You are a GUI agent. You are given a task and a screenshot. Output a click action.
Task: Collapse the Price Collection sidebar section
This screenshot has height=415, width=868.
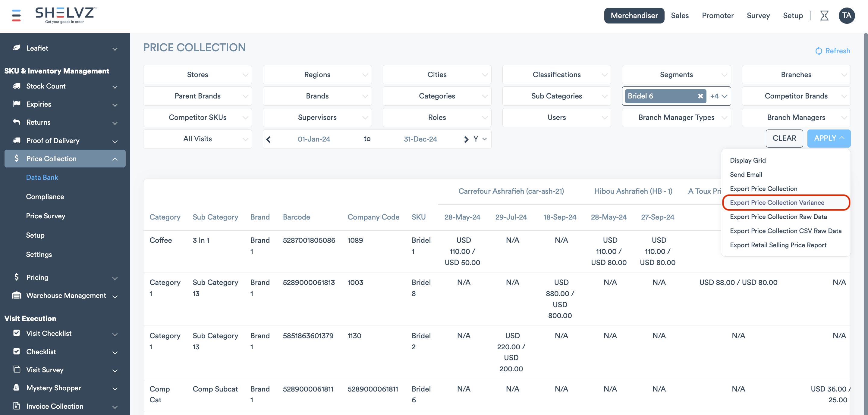tap(115, 159)
